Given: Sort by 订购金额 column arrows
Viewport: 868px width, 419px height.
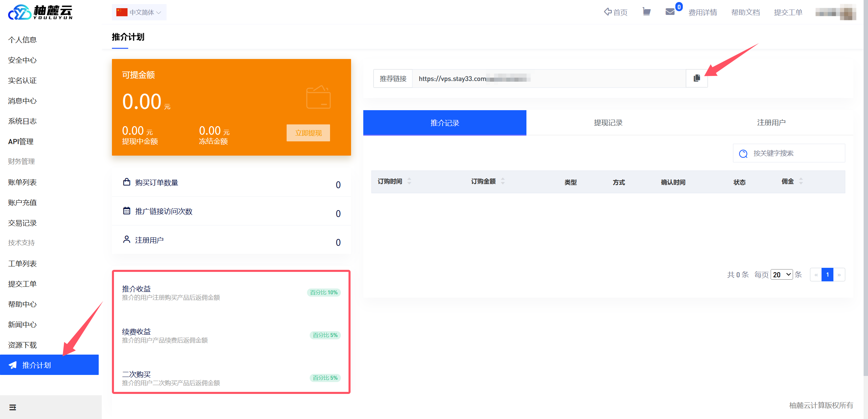Looking at the screenshot, I should pos(503,181).
